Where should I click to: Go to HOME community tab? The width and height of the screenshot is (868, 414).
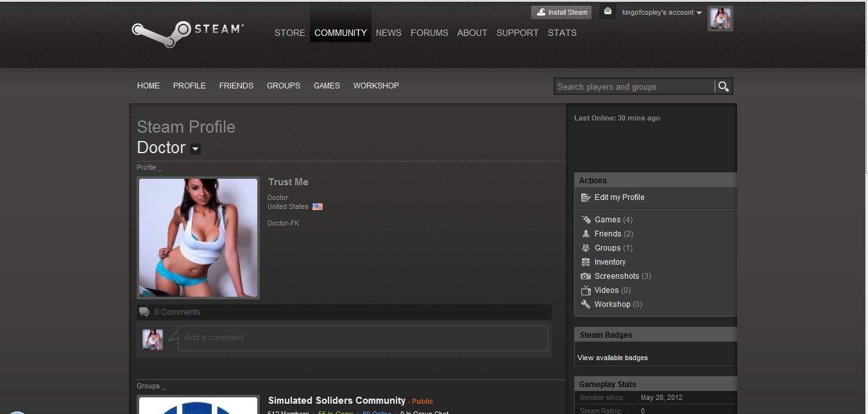148,86
